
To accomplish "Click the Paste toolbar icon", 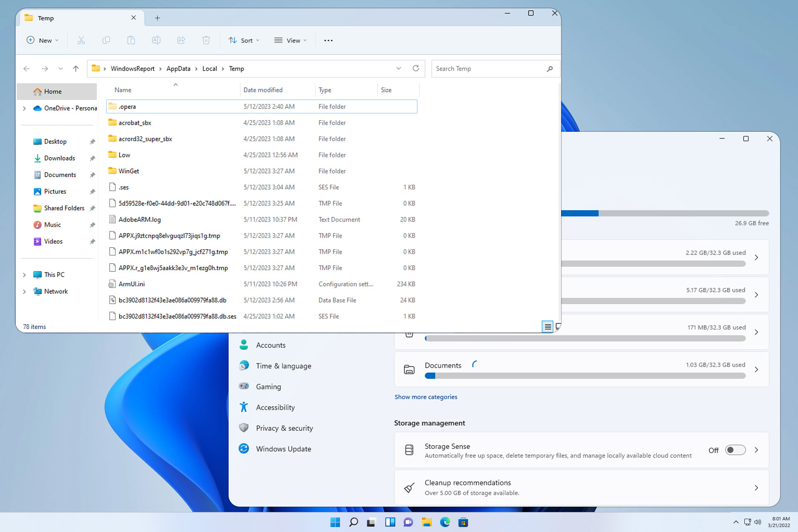I will coord(131,40).
